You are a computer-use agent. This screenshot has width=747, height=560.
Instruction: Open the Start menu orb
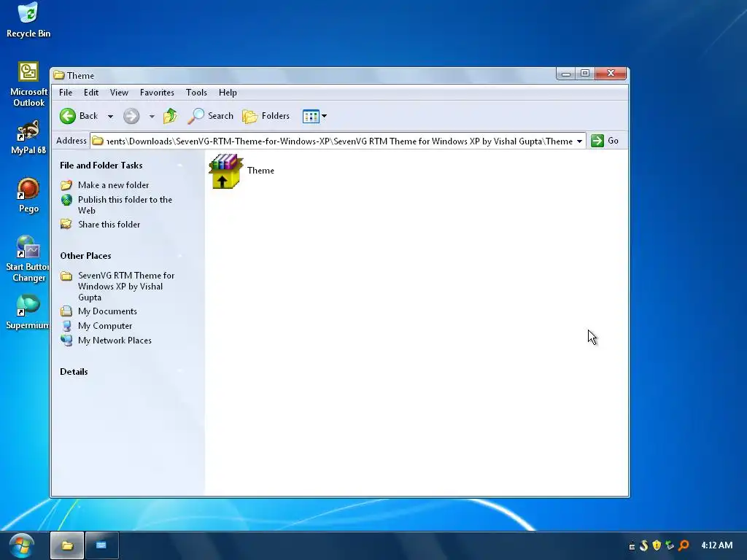[21, 545]
